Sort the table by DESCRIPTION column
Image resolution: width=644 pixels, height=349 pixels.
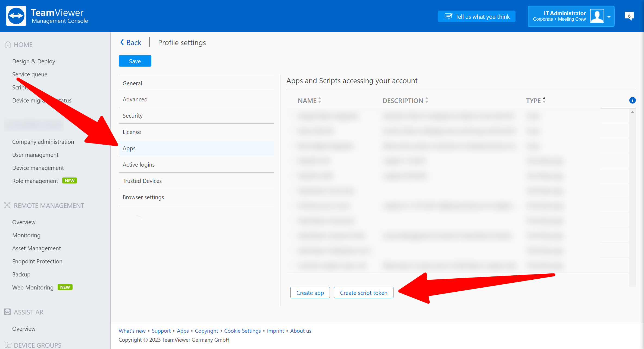coord(405,101)
